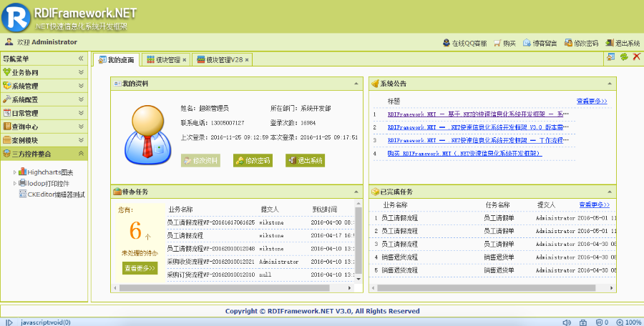Screen dimensions: 644x326
Task: Click the 已完成任务 horizontal scrollbar
Action: (x=487, y=288)
